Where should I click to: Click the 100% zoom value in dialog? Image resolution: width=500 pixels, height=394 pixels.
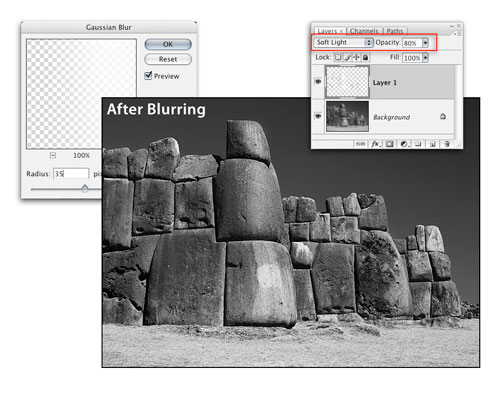click(81, 155)
